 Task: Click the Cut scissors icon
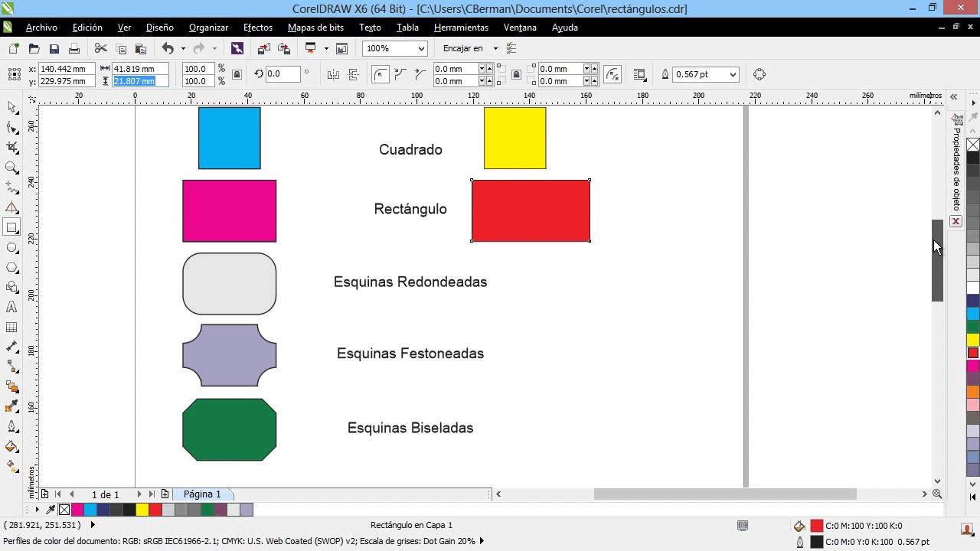click(x=100, y=48)
